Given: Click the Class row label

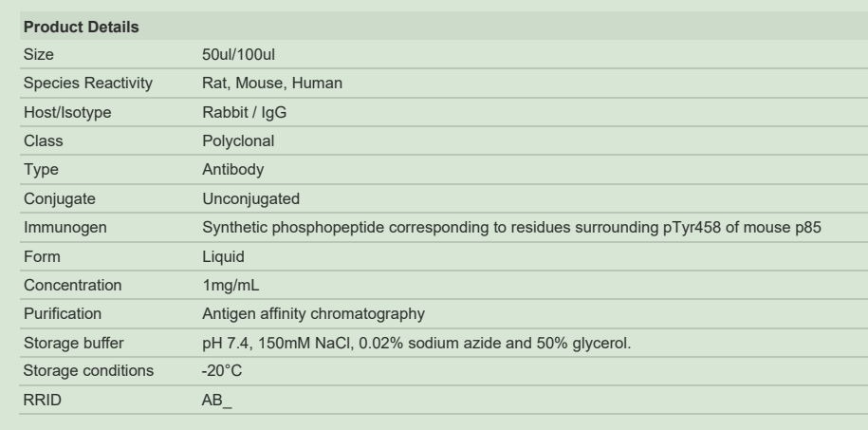Looking at the screenshot, I should tap(44, 140).
